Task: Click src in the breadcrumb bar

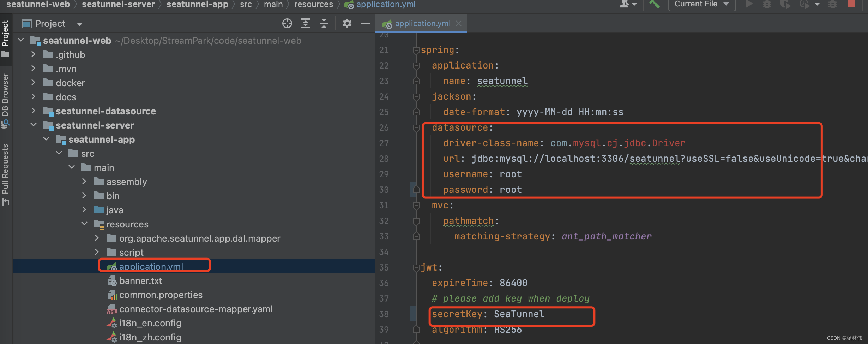Action: (246, 4)
